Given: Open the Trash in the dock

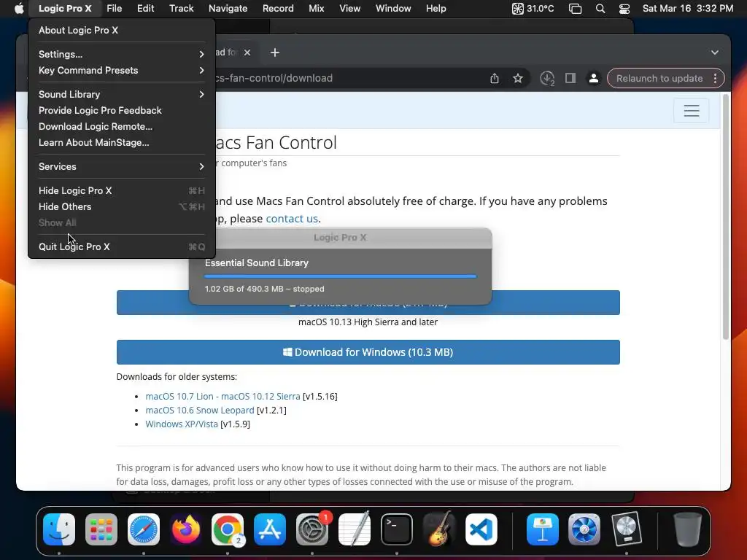Looking at the screenshot, I should [688, 529].
